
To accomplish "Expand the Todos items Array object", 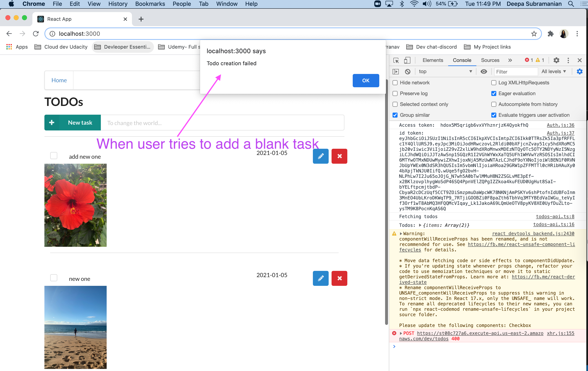I will click(420, 225).
